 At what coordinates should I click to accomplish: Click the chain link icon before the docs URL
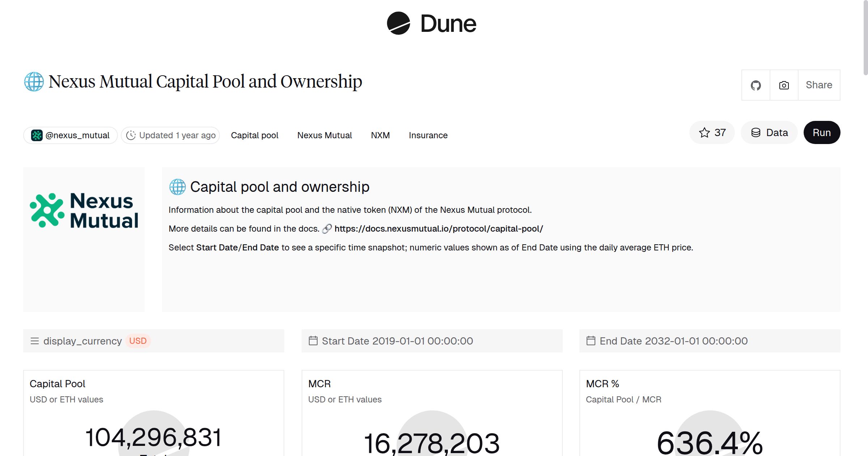[327, 228]
